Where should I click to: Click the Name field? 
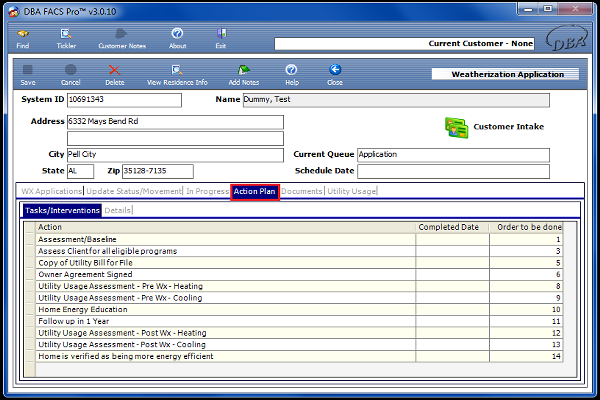(x=396, y=100)
